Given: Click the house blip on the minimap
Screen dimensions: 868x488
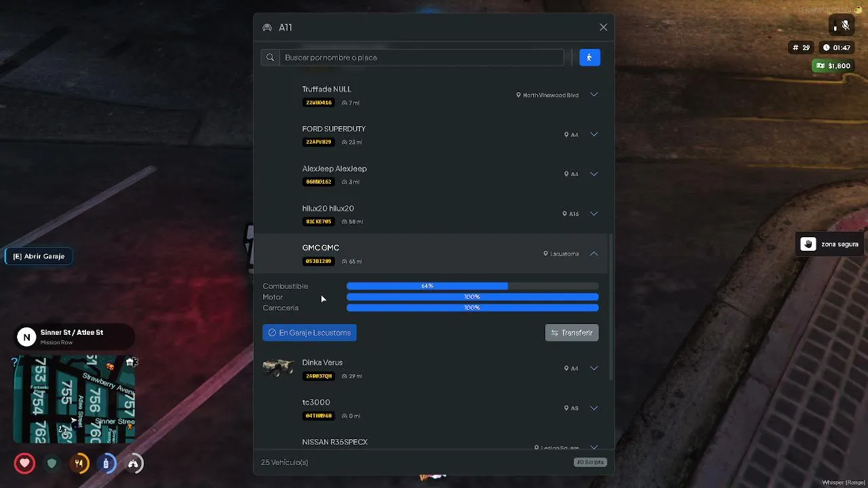Looking at the screenshot, I should 130,363.
